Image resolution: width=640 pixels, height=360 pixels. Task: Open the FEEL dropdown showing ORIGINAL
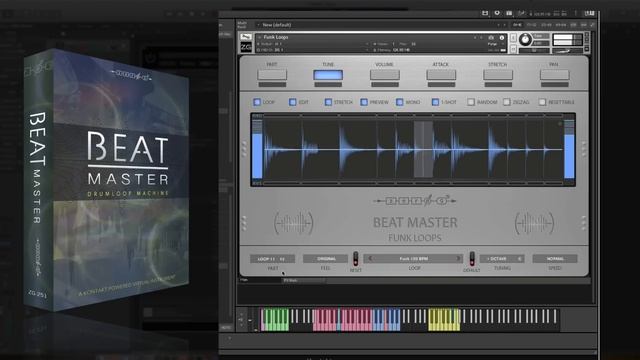coord(325,259)
